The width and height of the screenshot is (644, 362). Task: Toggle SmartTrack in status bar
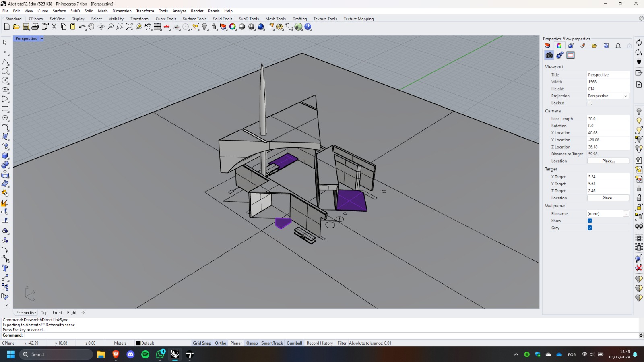(x=272, y=343)
